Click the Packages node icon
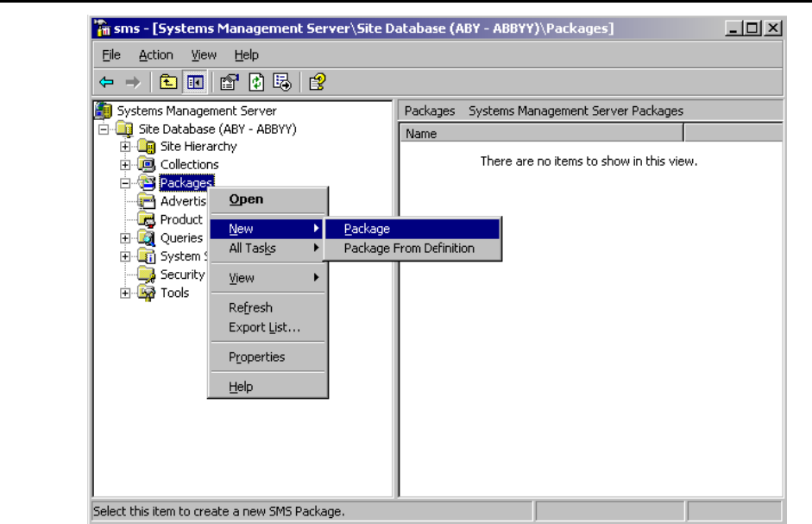 [147, 182]
